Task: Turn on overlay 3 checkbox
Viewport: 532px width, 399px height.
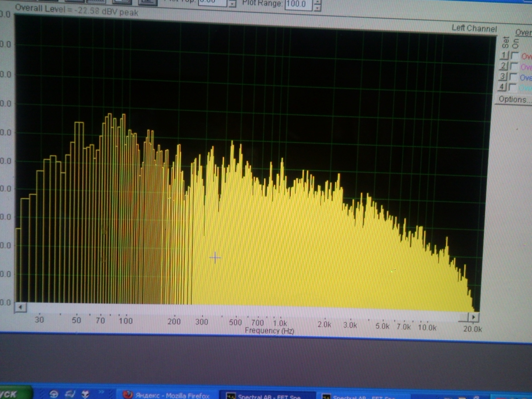Action: point(514,77)
